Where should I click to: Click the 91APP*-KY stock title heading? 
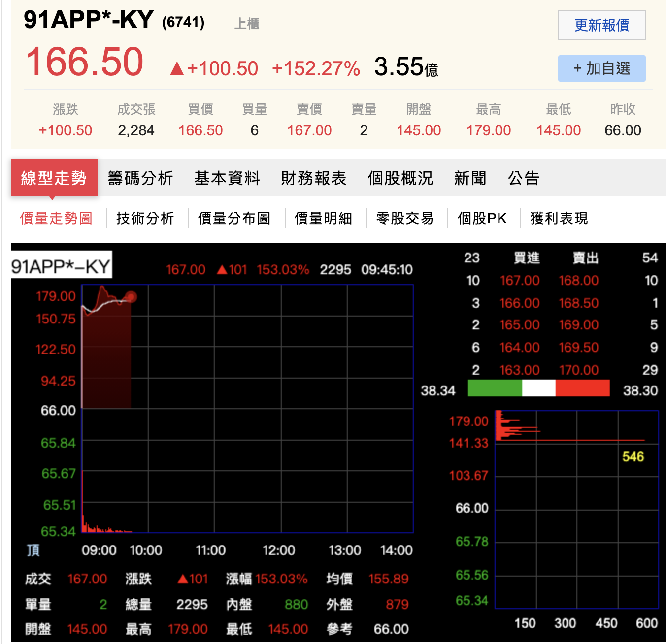[x=89, y=20]
